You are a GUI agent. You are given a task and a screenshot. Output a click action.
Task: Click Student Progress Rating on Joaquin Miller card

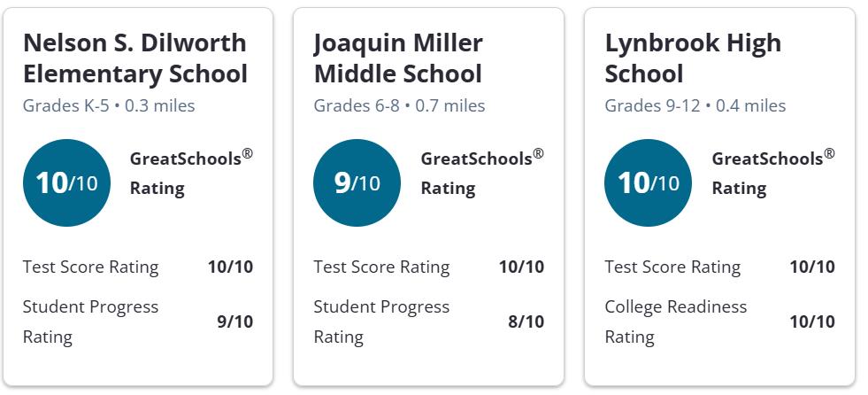click(382, 321)
